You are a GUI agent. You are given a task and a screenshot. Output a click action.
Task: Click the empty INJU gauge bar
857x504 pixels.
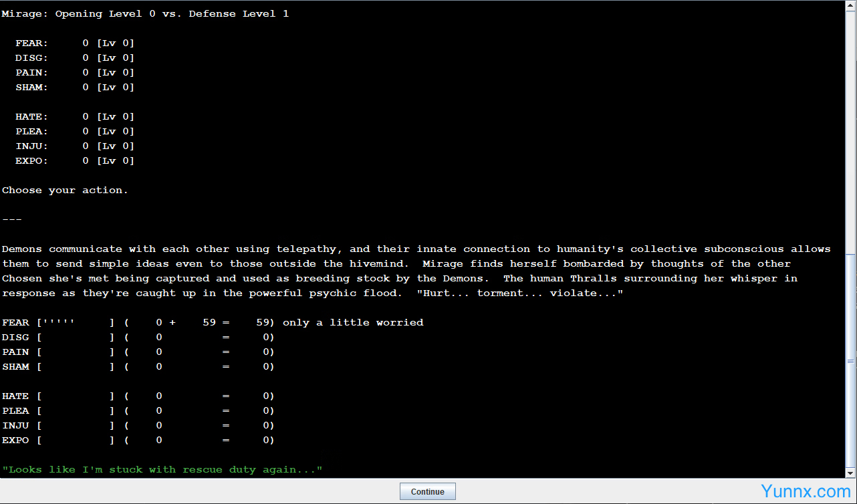(x=75, y=426)
